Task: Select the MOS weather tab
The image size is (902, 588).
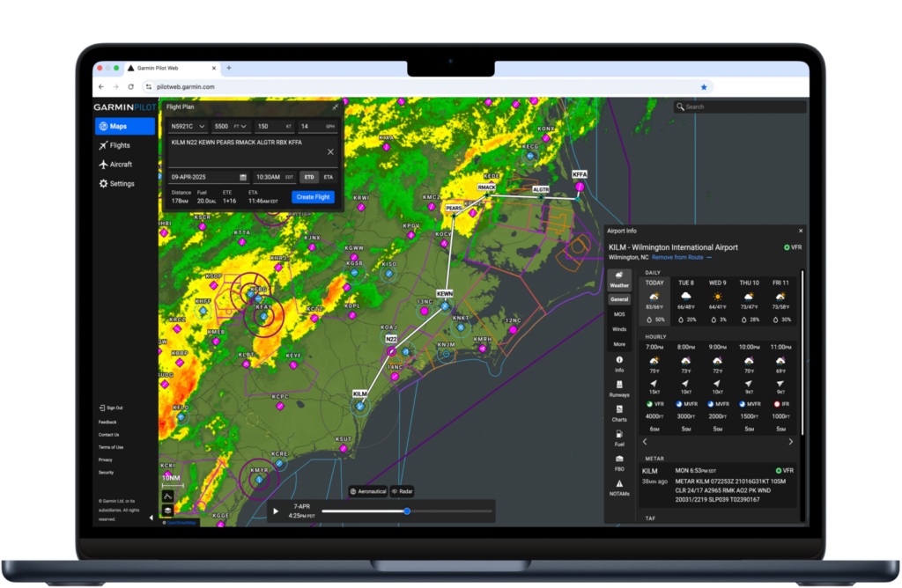Action: [x=619, y=314]
